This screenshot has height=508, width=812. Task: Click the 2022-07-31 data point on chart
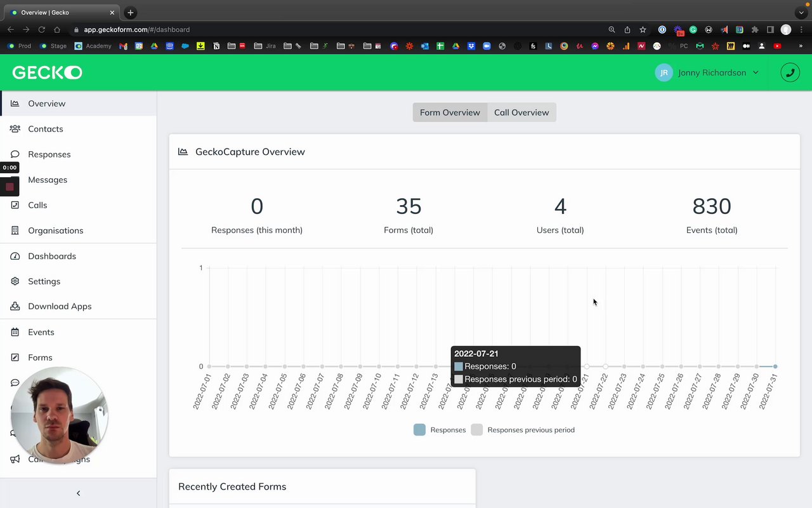tap(775, 366)
